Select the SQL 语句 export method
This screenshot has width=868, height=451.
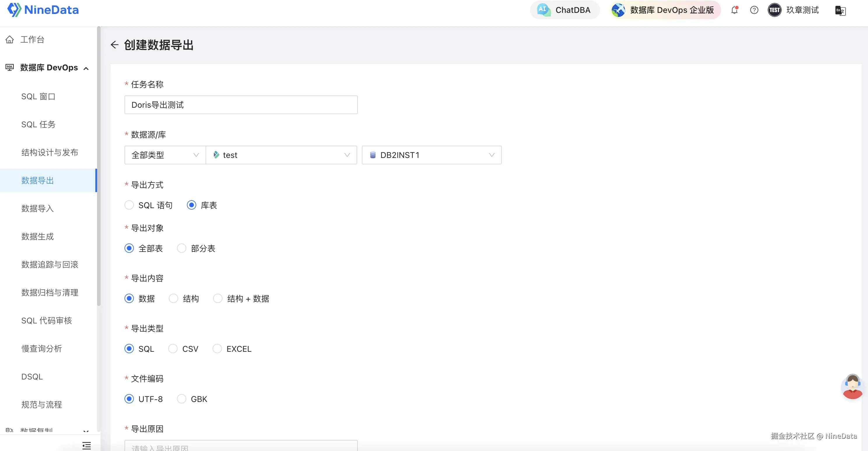click(129, 205)
